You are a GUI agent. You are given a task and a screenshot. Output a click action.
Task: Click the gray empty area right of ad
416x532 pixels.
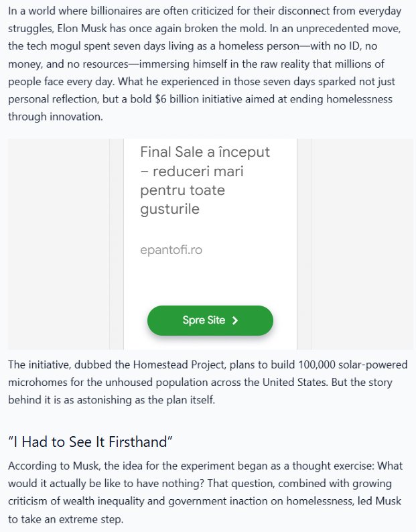pos(362,244)
